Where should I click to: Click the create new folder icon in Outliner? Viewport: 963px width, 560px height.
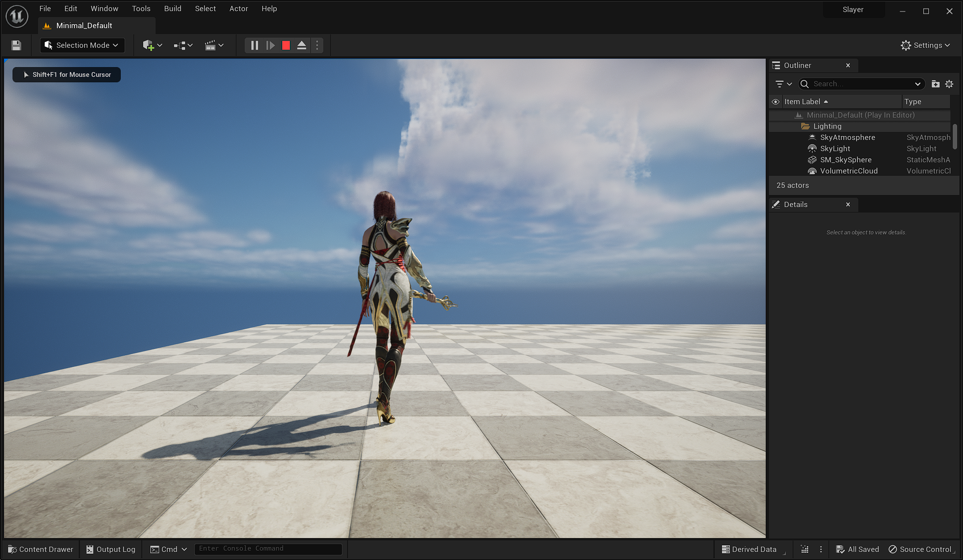point(935,84)
